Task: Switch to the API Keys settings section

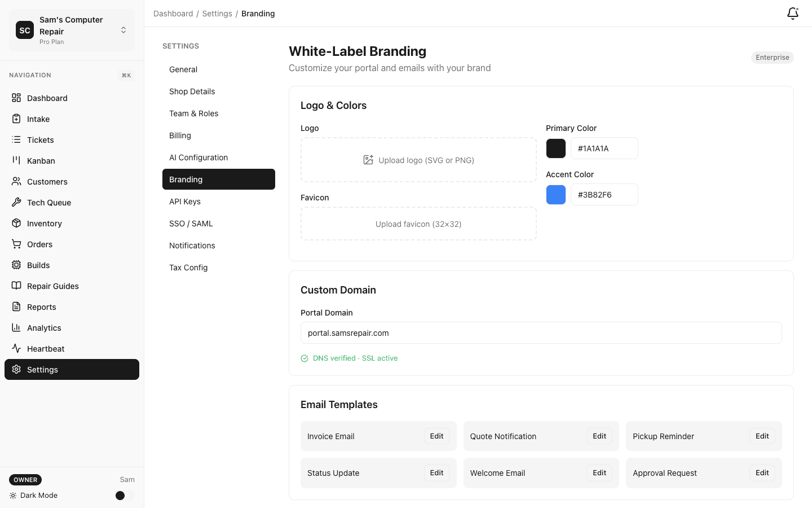Action: click(185, 201)
